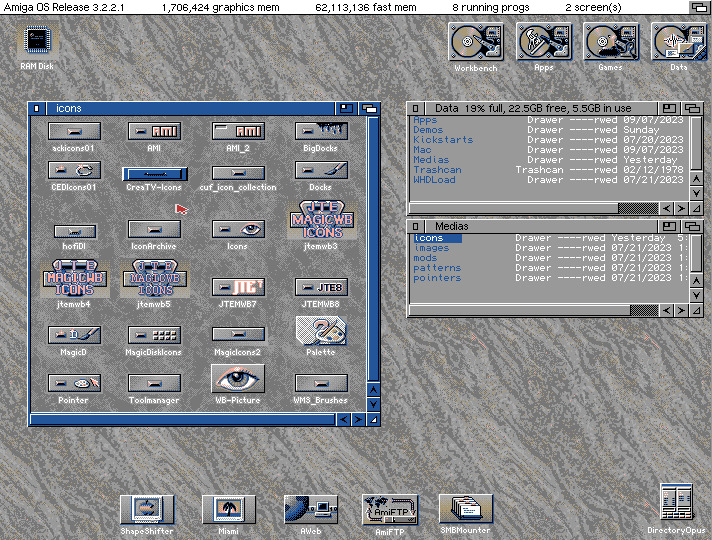Launch the SMBMounter icon

click(x=465, y=509)
